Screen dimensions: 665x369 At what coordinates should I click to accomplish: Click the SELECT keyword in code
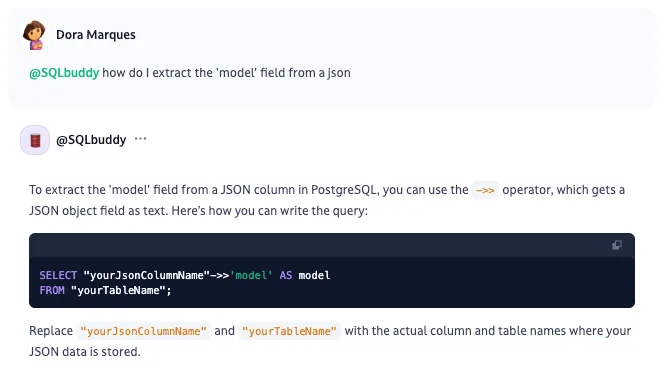coord(58,275)
